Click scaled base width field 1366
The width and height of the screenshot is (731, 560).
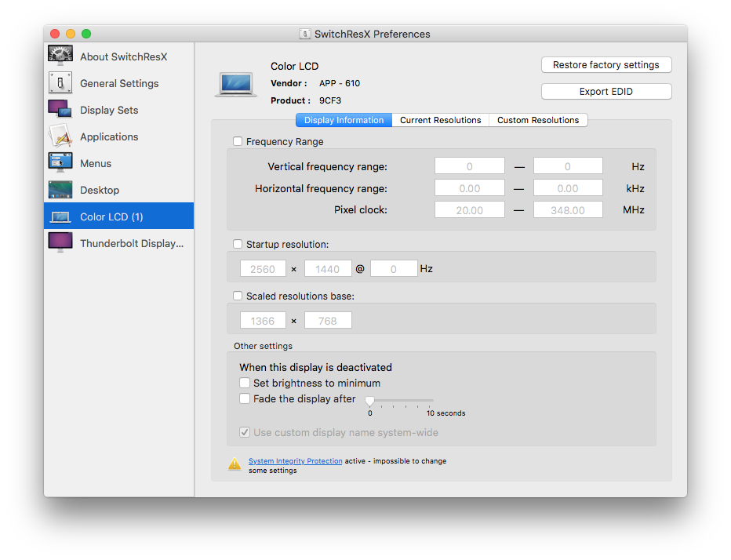tap(263, 320)
